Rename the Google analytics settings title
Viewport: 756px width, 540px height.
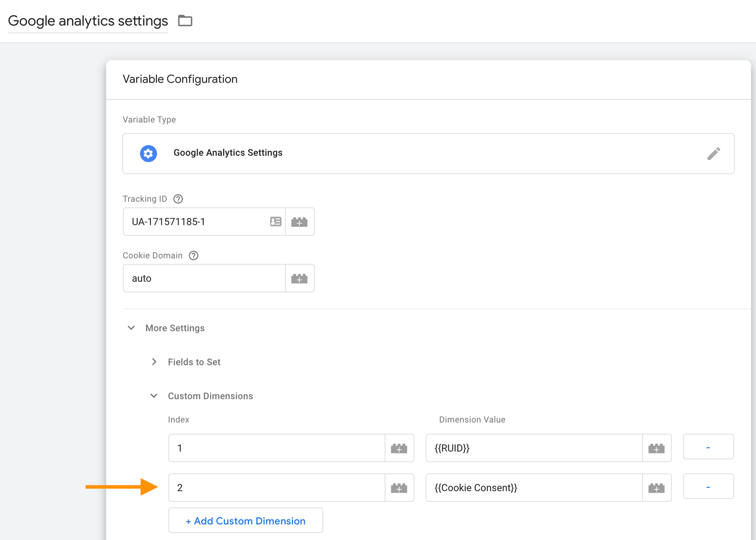point(88,21)
